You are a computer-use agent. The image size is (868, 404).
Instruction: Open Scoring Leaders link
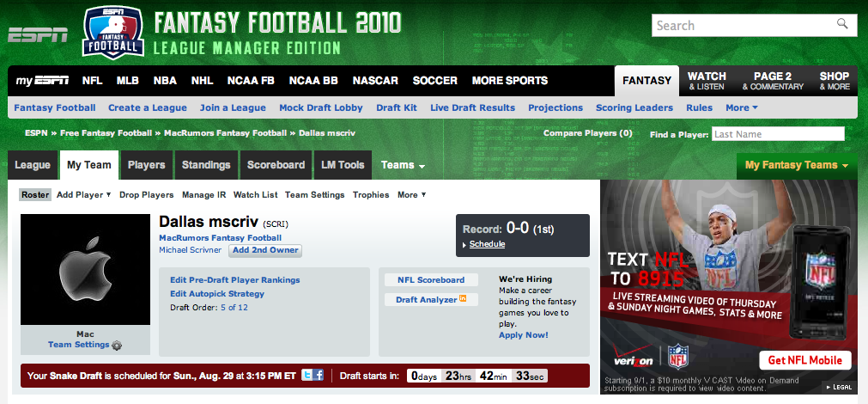(x=634, y=107)
